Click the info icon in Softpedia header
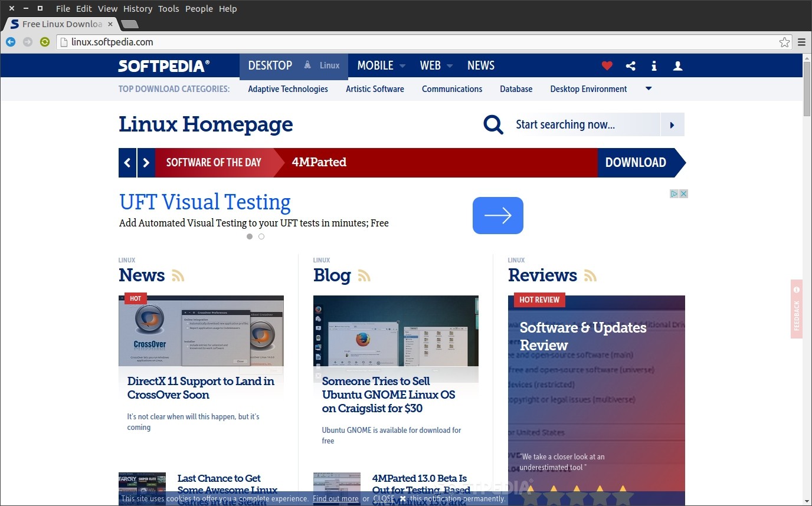Viewport: 812px width, 506px height. pyautogui.click(x=654, y=66)
